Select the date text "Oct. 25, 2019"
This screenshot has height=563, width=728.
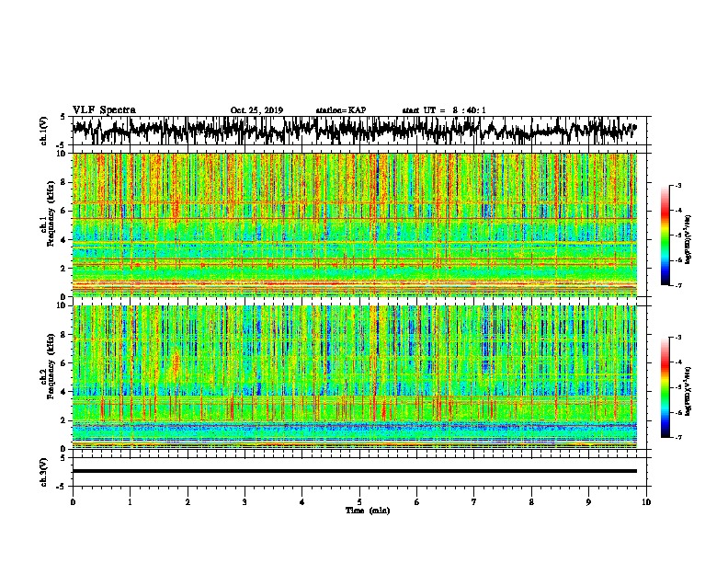(256, 110)
